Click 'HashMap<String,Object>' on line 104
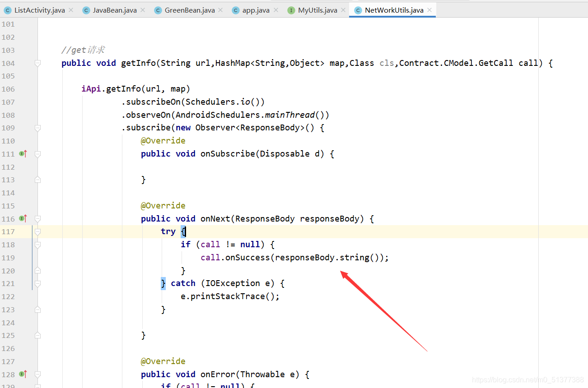This screenshot has height=388, width=588. [270, 63]
